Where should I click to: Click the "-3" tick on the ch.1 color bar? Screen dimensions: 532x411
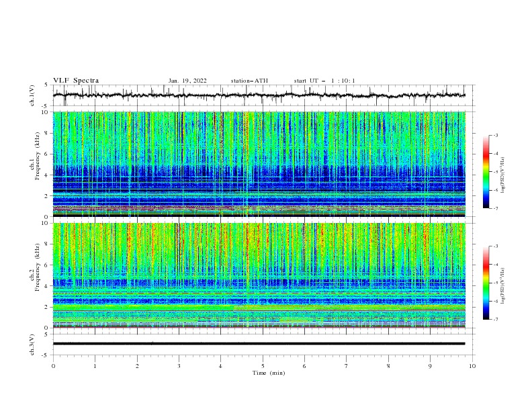pos(495,135)
